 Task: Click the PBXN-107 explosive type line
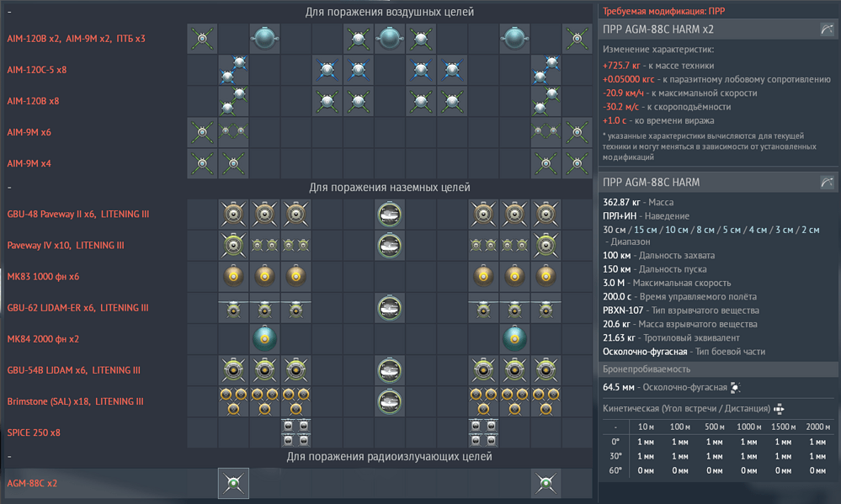point(681,310)
